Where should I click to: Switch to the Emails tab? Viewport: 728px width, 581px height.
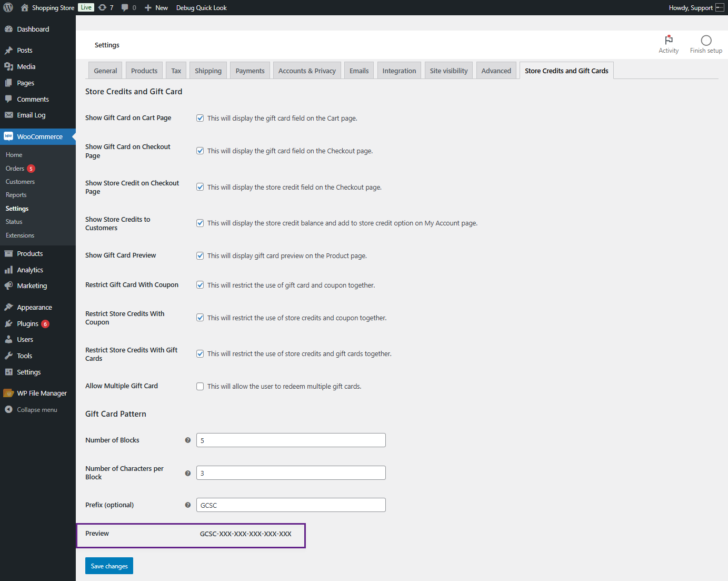pyautogui.click(x=359, y=71)
